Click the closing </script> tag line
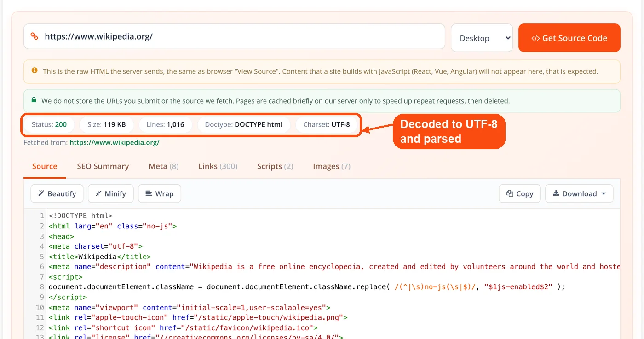Image resolution: width=644 pixels, height=339 pixels. coord(68,297)
